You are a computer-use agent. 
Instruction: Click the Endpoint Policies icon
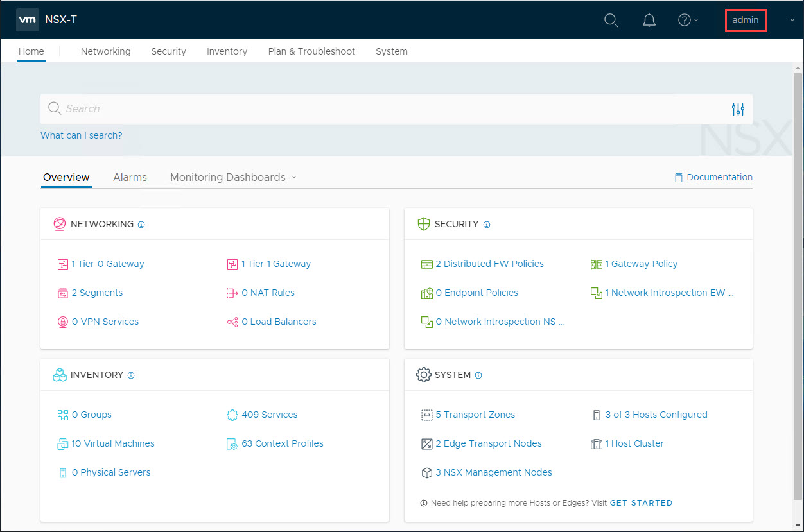point(426,293)
